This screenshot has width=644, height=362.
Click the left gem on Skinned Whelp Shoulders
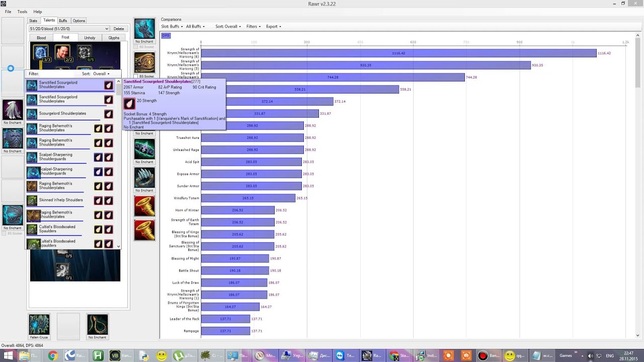98,200
